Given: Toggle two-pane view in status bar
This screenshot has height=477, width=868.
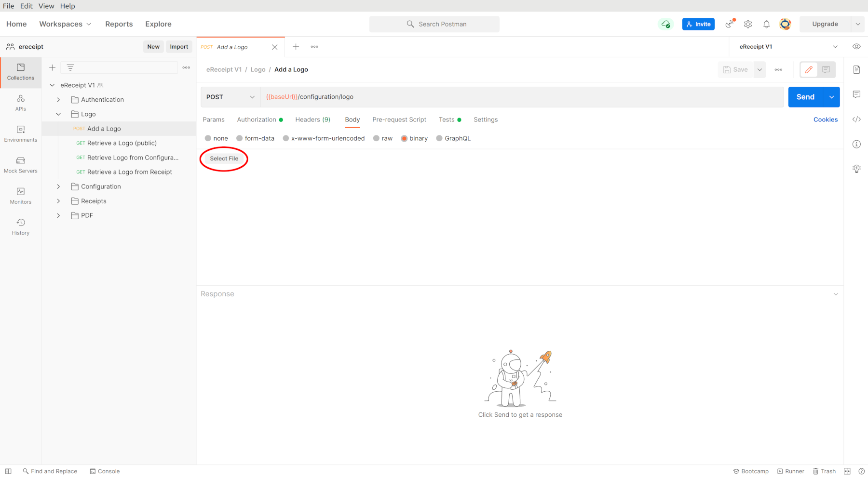Looking at the screenshot, I should pos(847,471).
